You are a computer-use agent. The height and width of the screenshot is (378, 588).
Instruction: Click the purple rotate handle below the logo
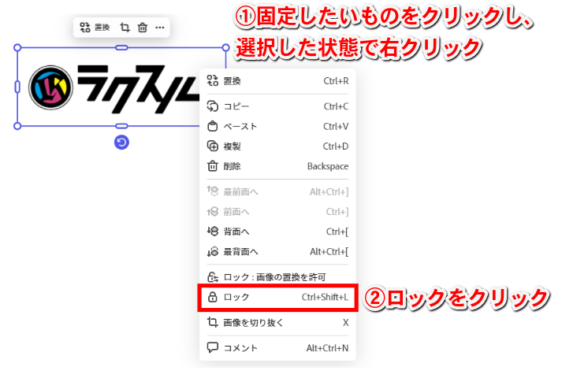(121, 142)
